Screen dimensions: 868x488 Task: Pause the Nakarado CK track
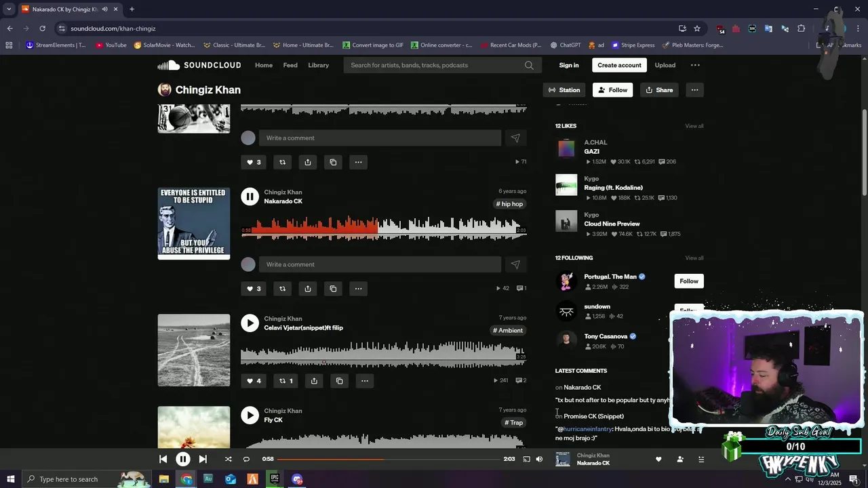pyautogui.click(x=250, y=197)
